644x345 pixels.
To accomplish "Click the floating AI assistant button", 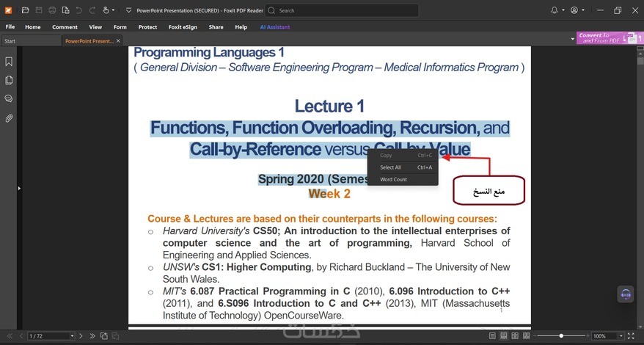I will [x=626, y=294].
